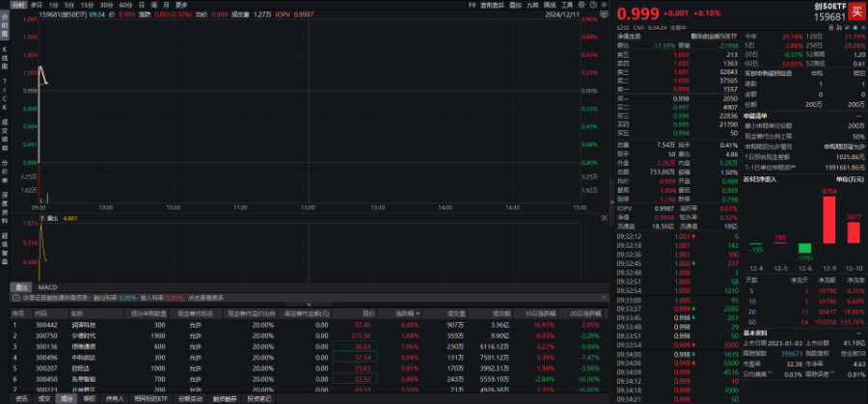Switch to 15分 chart period

click(87, 5)
